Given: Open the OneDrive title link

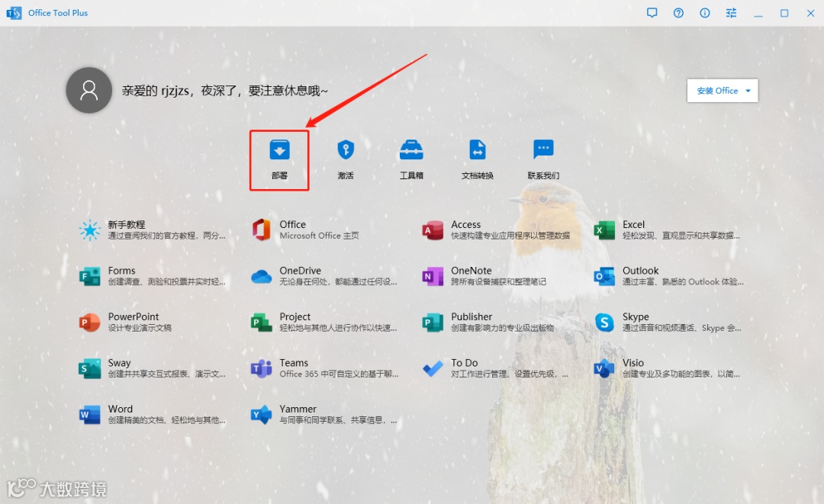Looking at the screenshot, I should tap(300, 271).
